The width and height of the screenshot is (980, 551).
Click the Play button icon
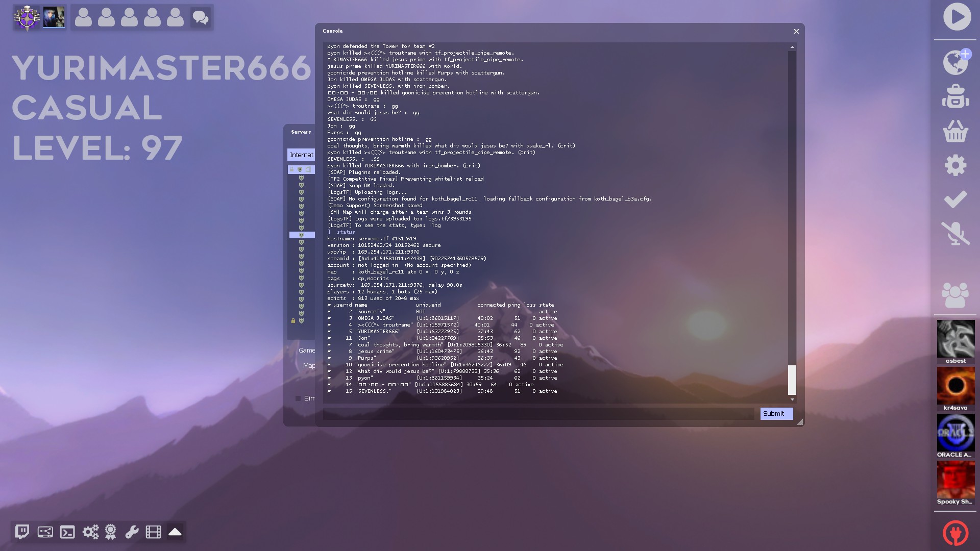[x=957, y=17]
